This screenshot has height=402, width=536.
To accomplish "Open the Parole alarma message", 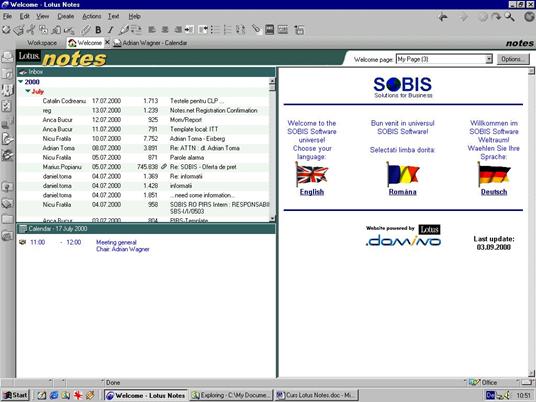I will point(144,158).
